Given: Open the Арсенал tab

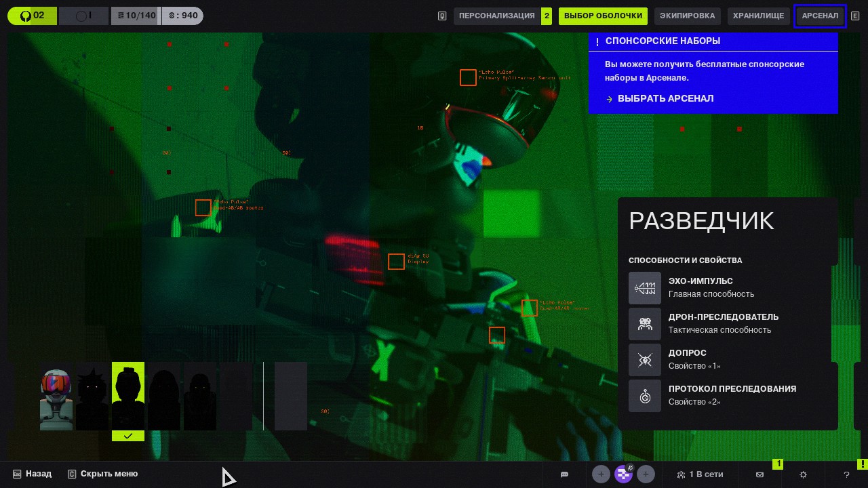Looking at the screenshot, I should pos(820,16).
